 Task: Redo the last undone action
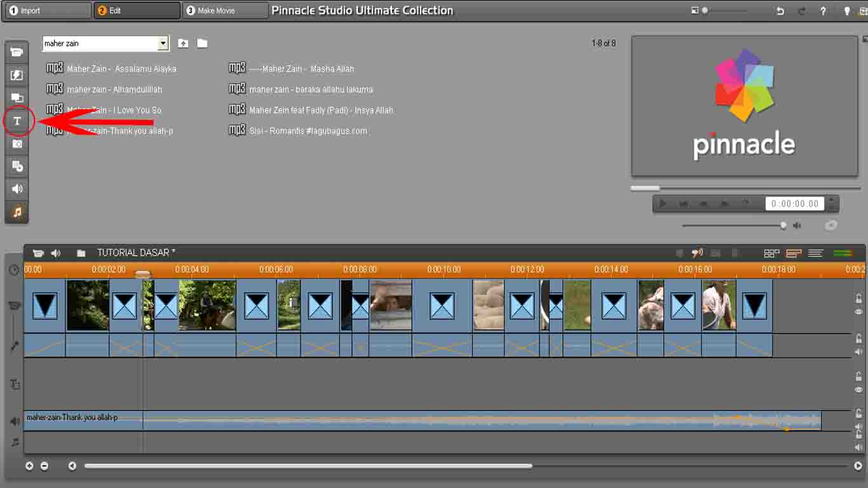tap(802, 11)
